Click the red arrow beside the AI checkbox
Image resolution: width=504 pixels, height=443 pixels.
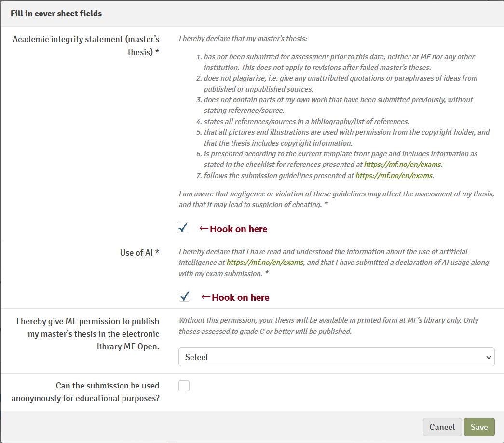[x=206, y=297]
